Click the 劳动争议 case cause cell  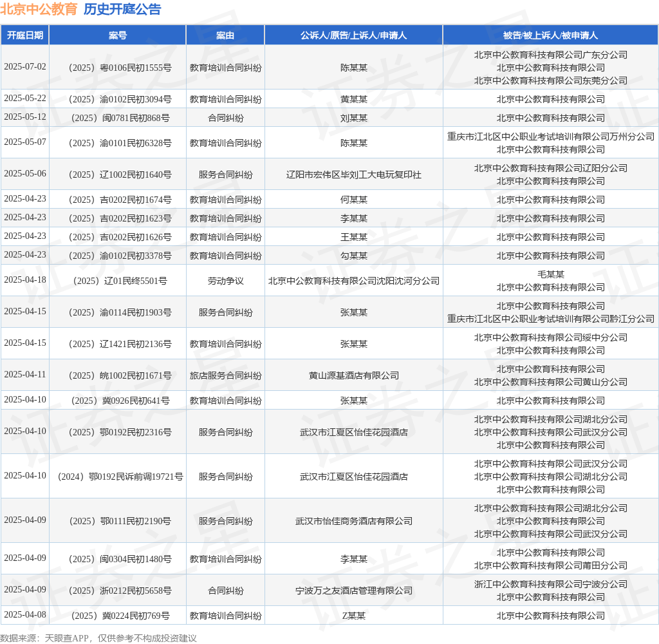(226, 281)
